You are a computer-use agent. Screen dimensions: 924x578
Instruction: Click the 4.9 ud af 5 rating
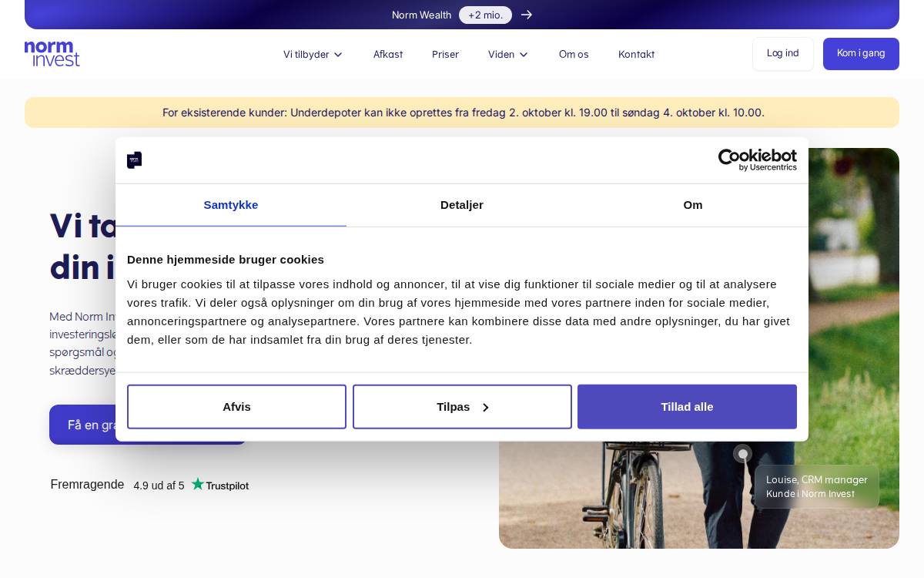click(159, 486)
